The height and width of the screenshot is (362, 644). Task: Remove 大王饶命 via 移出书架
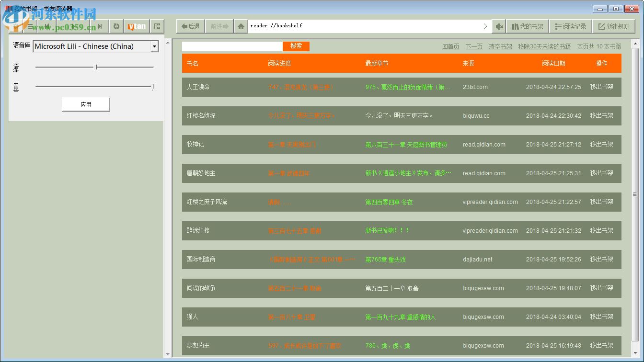point(601,87)
